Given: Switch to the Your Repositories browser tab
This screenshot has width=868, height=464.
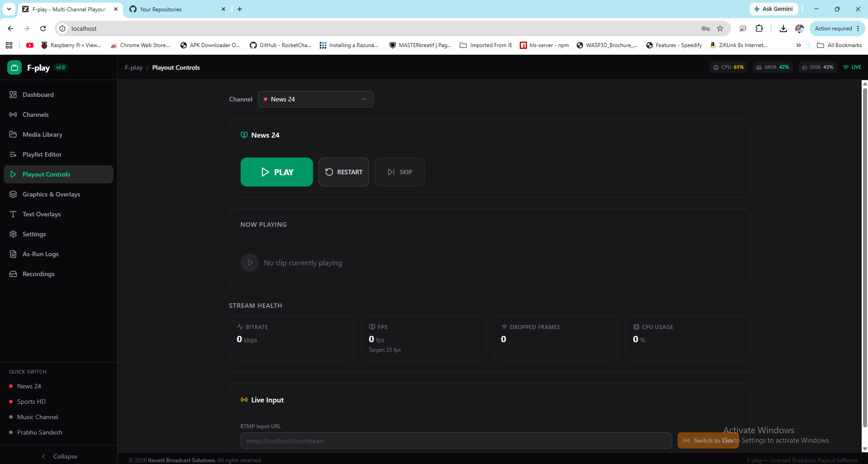Looking at the screenshot, I should [177, 9].
